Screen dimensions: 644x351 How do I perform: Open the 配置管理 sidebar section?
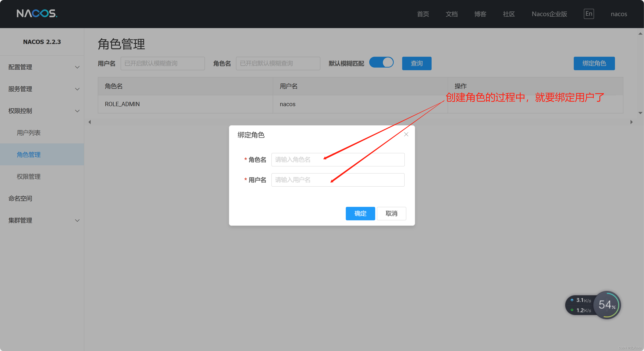[x=42, y=67]
